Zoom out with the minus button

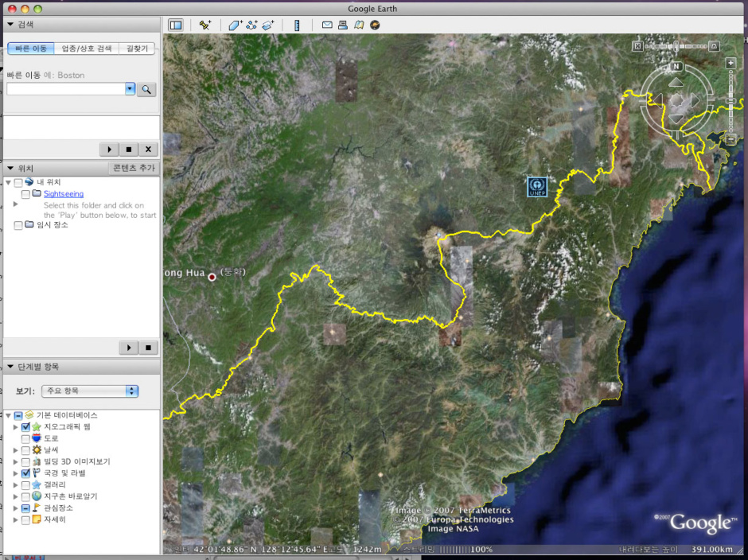(730, 139)
